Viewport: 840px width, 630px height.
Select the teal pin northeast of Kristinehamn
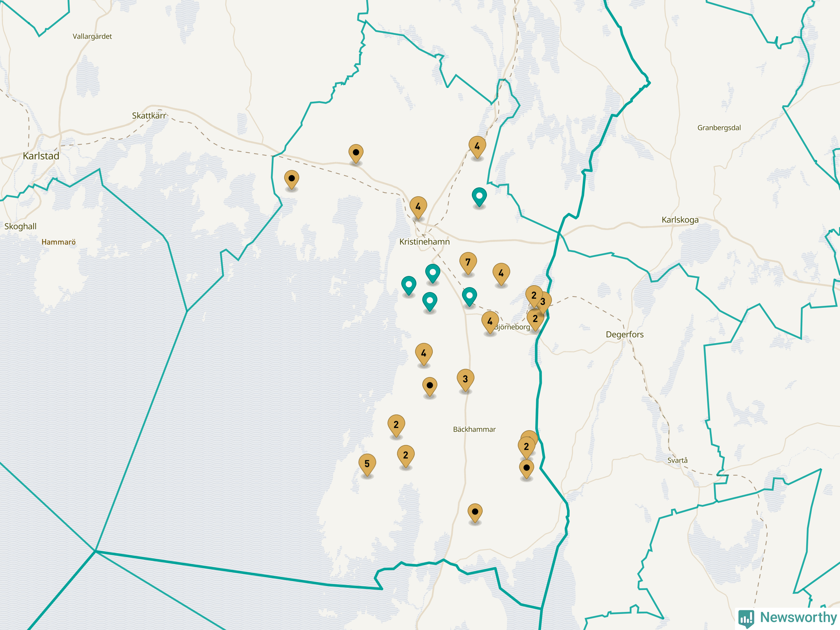[x=479, y=197]
